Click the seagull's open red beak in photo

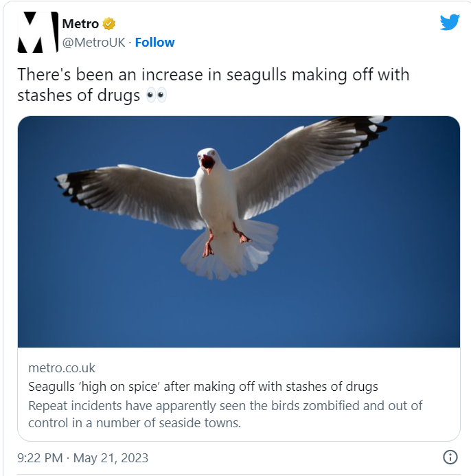click(208, 164)
